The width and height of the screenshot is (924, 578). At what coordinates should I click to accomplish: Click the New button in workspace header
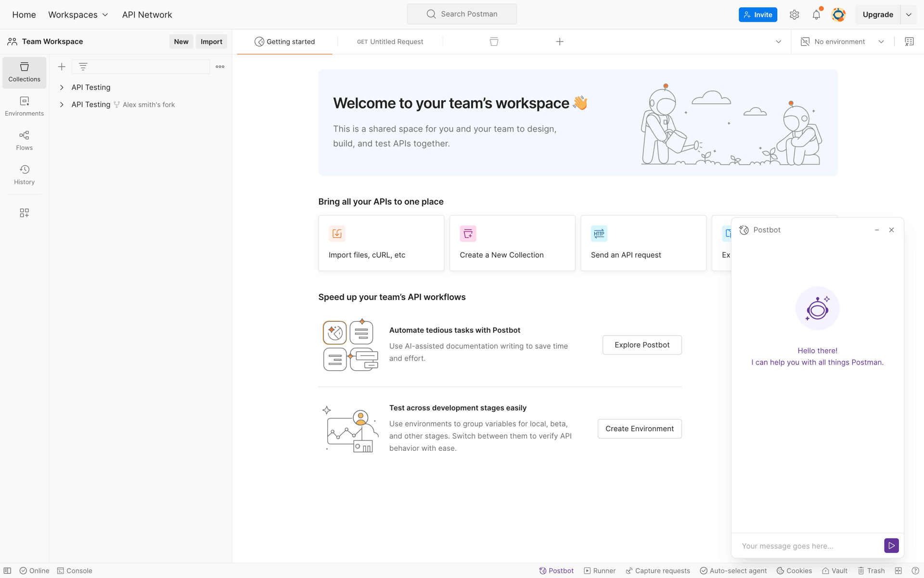tap(181, 41)
